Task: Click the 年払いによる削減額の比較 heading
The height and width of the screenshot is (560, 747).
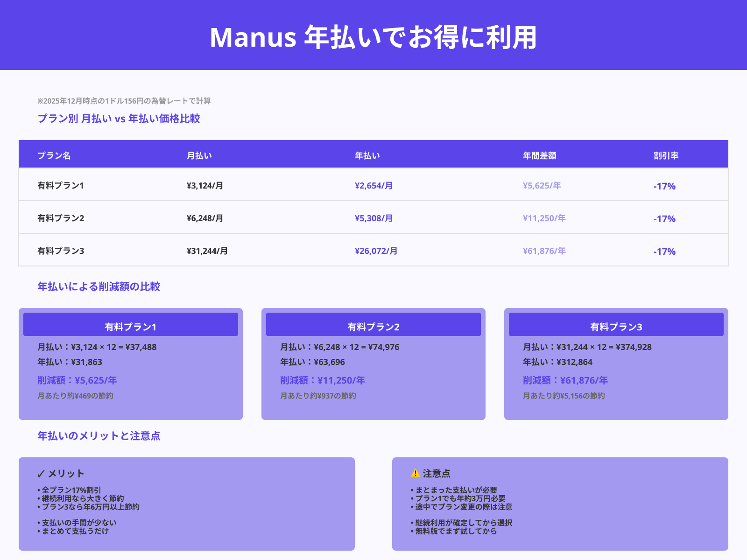Action: click(99, 286)
